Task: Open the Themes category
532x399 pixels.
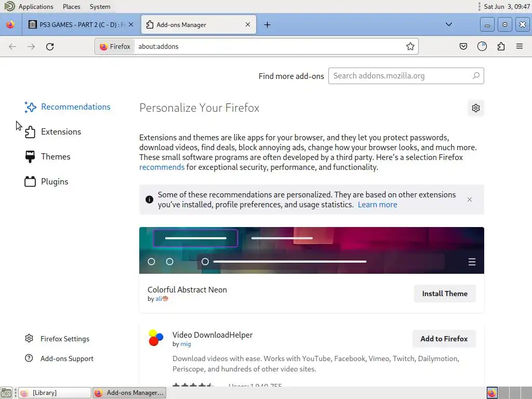Action: (x=47, y=157)
